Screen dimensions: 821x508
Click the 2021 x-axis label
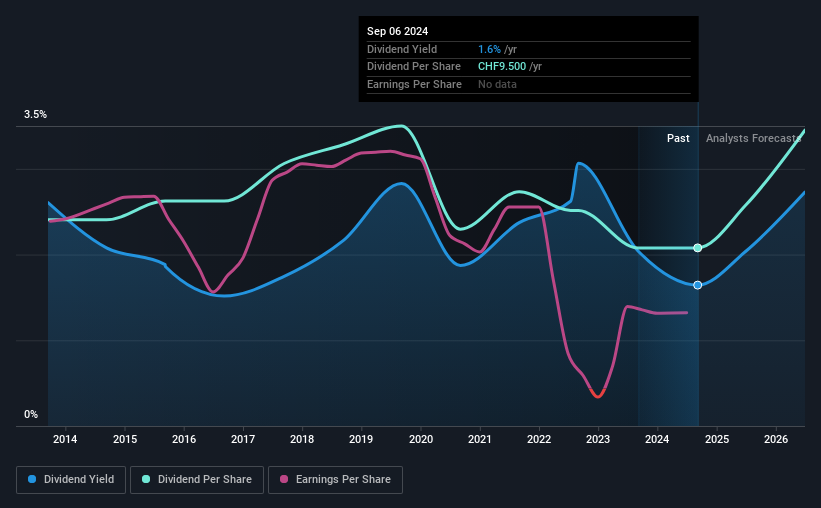pyautogui.click(x=480, y=439)
